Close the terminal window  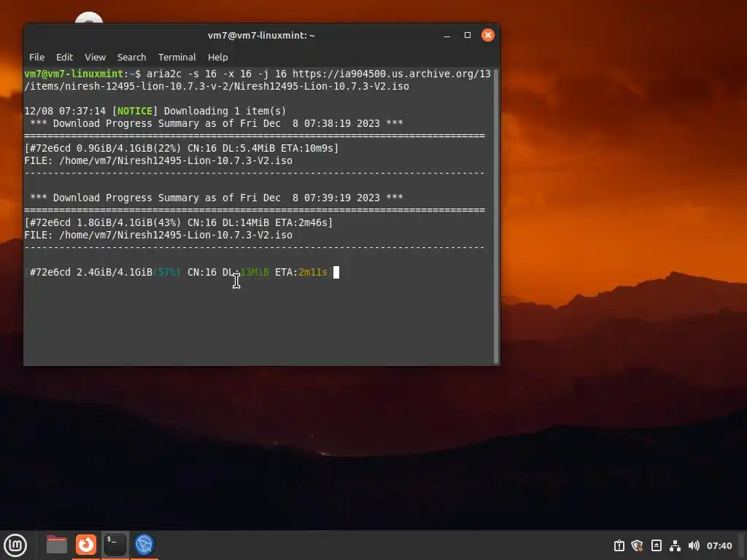488,35
